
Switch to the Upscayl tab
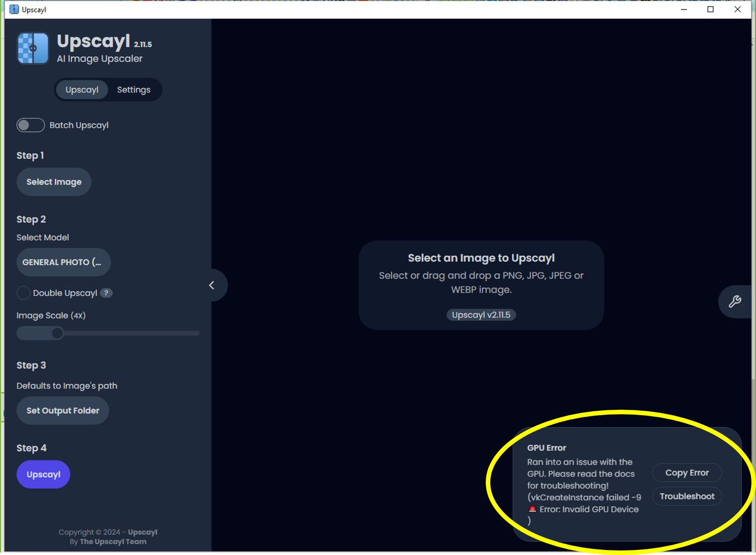tap(82, 90)
